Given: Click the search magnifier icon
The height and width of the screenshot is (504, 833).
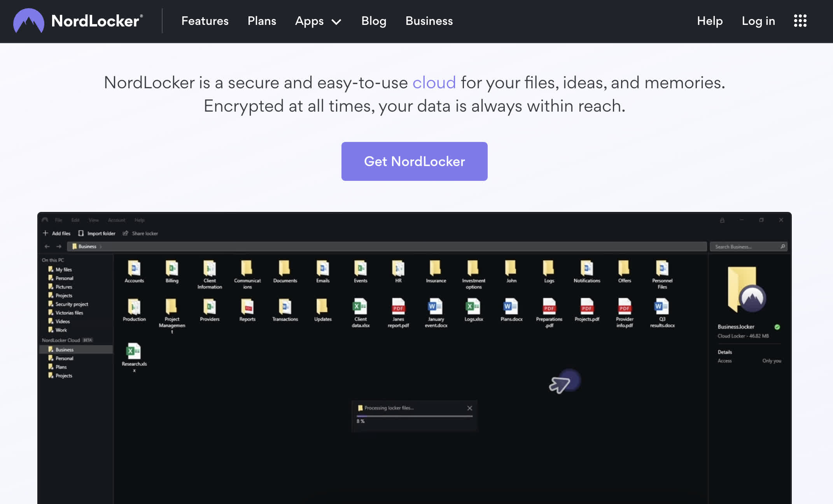Looking at the screenshot, I should pyautogui.click(x=783, y=247).
